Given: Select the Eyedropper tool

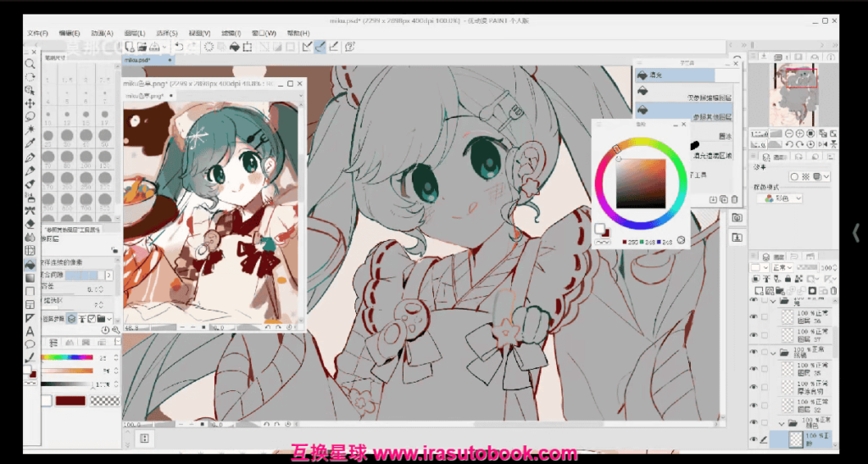Looking at the screenshot, I should point(31,143).
